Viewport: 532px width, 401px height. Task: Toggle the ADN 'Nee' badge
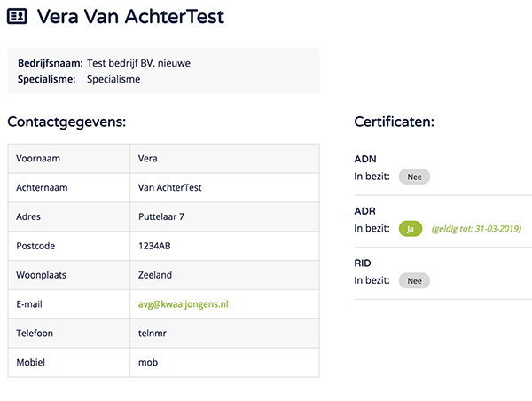pyautogui.click(x=414, y=177)
